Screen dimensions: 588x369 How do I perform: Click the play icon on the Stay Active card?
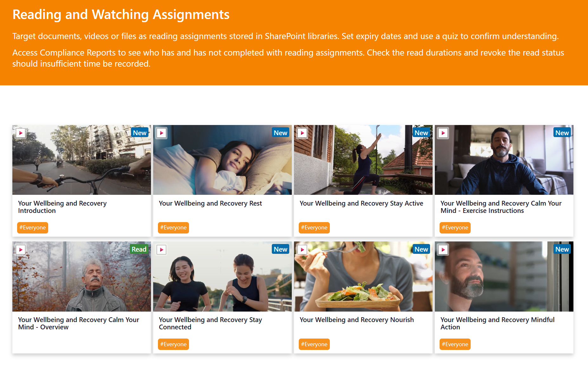tap(303, 133)
